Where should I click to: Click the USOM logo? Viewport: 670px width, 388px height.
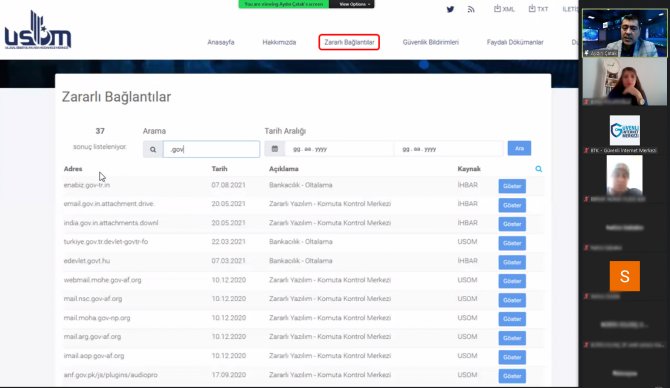pos(38,31)
